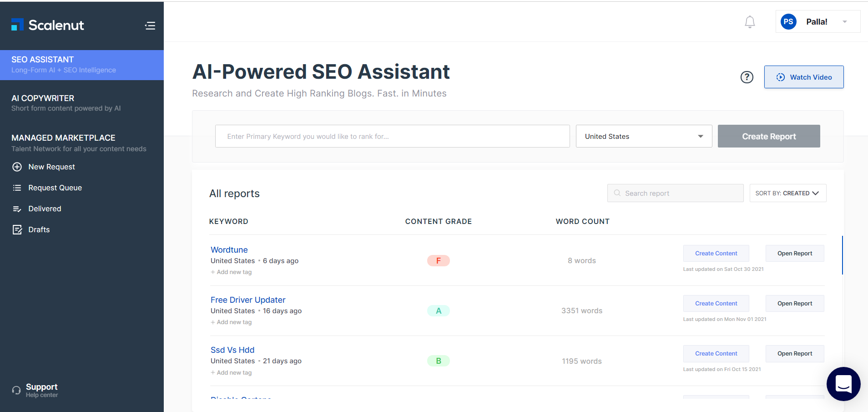Open Report for Wordtune
The width and height of the screenshot is (868, 412).
tap(795, 253)
